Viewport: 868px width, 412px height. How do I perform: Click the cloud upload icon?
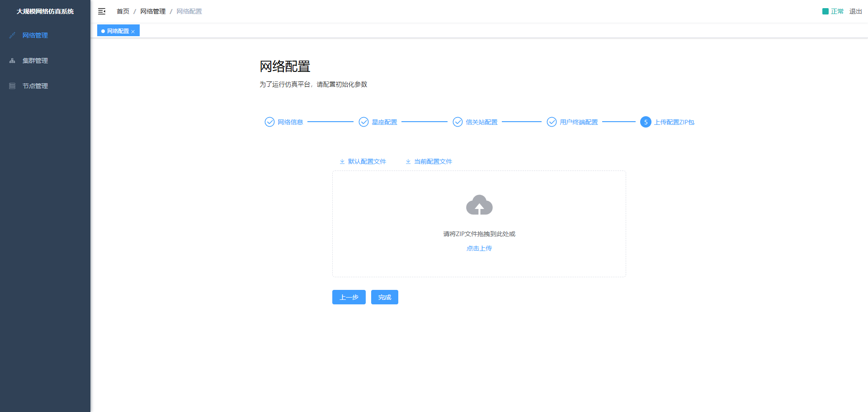[479, 205]
